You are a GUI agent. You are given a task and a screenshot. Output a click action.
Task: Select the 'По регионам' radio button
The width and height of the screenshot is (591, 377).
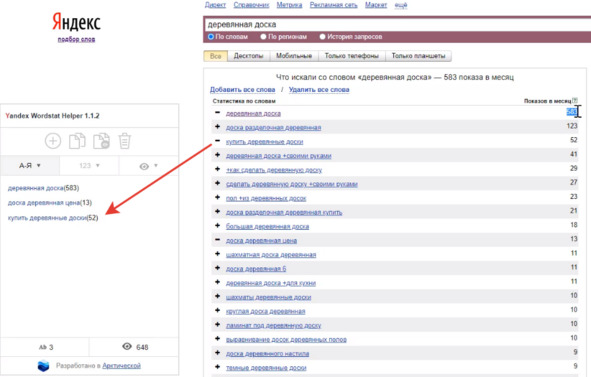click(x=263, y=37)
